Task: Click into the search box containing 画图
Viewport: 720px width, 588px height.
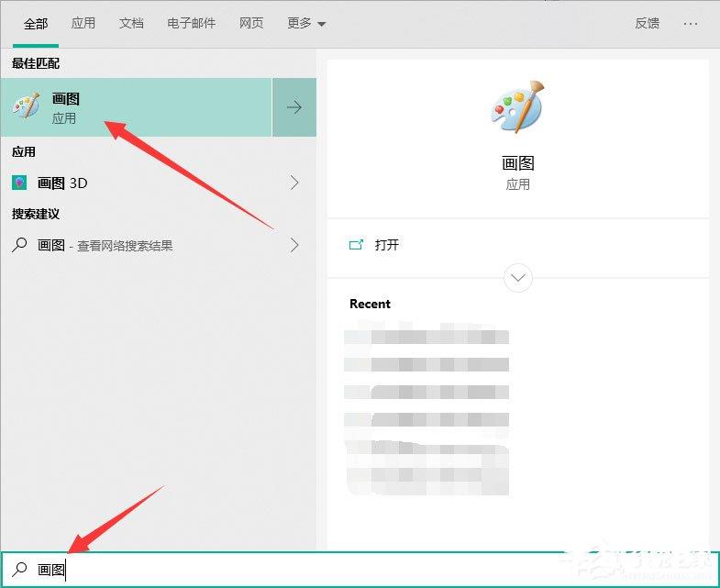Action: (360, 569)
